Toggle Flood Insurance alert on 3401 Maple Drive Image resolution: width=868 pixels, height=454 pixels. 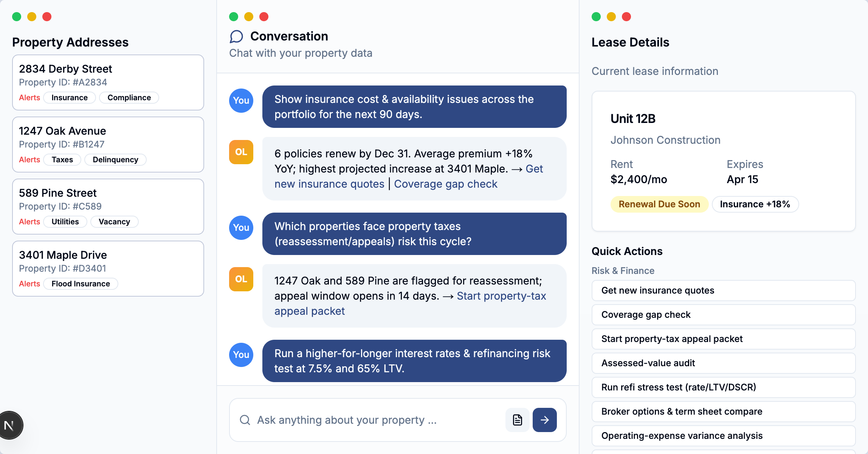click(x=80, y=283)
